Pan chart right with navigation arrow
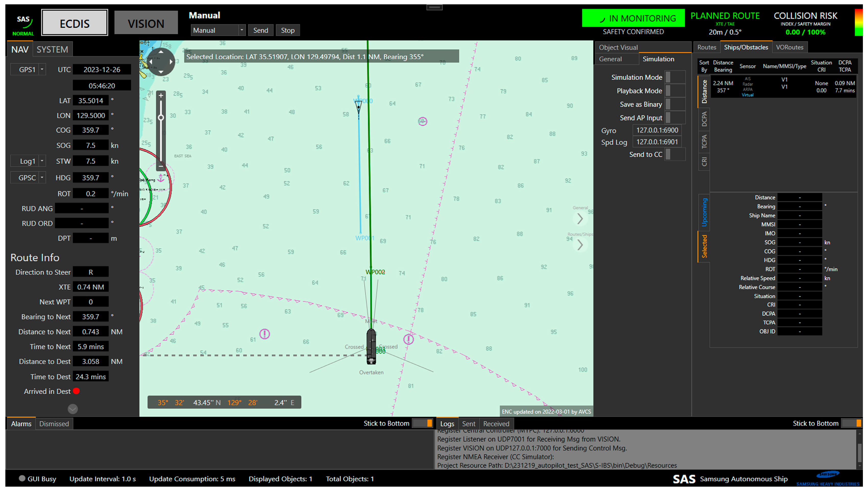The width and height of the screenshot is (868, 492). (171, 62)
